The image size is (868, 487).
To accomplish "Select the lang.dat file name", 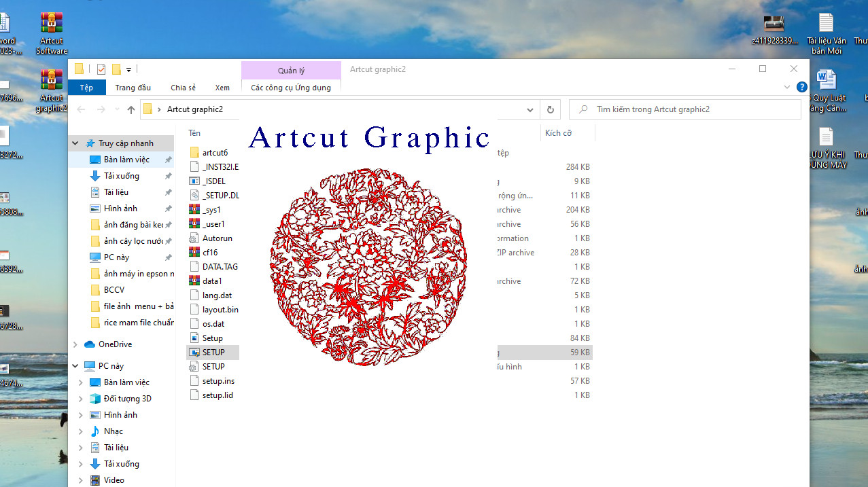I will (x=217, y=295).
